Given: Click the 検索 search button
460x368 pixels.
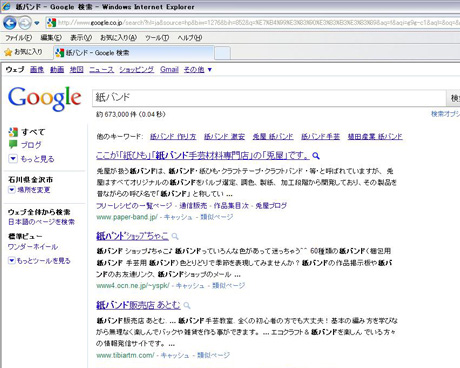Looking at the screenshot, I should (x=453, y=98).
